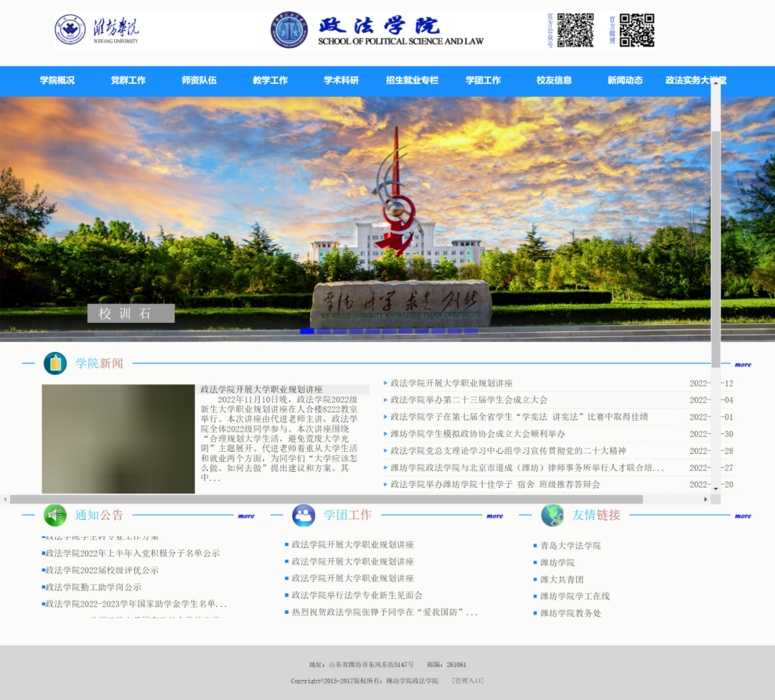Click the 官方公众号 QR code
Screen dimensions: 775x700
576,30
